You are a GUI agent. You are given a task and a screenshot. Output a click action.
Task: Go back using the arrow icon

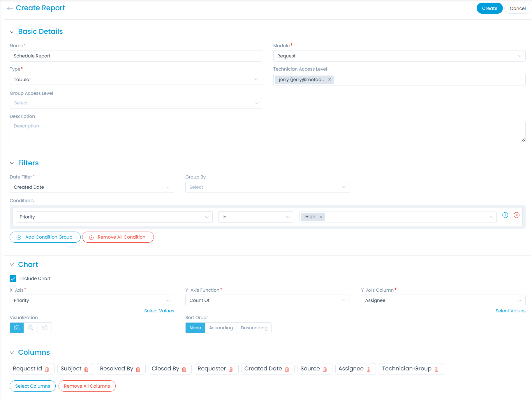pyautogui.click(x=10, y=8)
